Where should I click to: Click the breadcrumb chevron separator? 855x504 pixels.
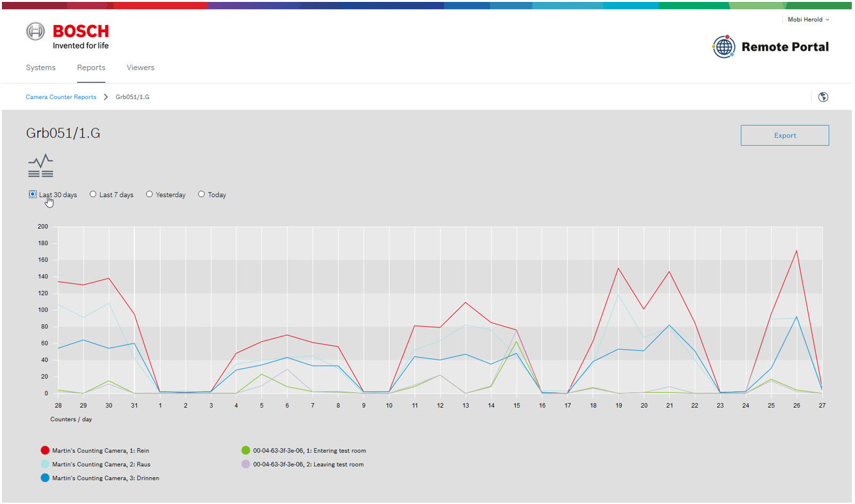[106, 97]
